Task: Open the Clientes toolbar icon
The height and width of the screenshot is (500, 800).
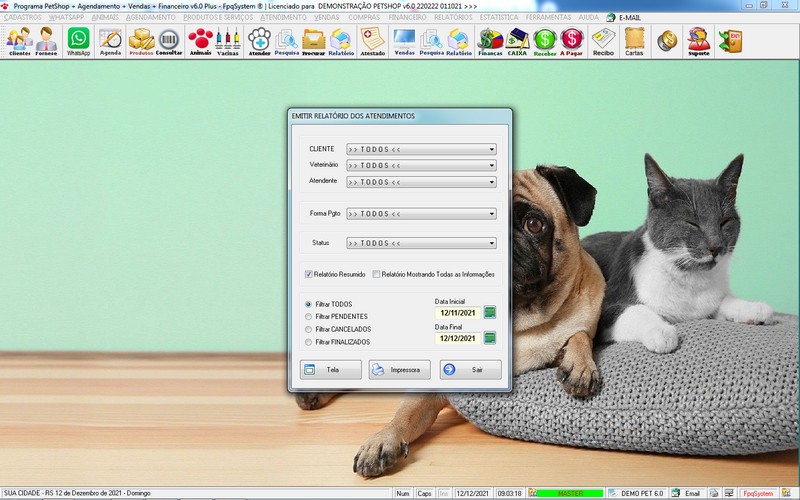Action: point(20,41)
